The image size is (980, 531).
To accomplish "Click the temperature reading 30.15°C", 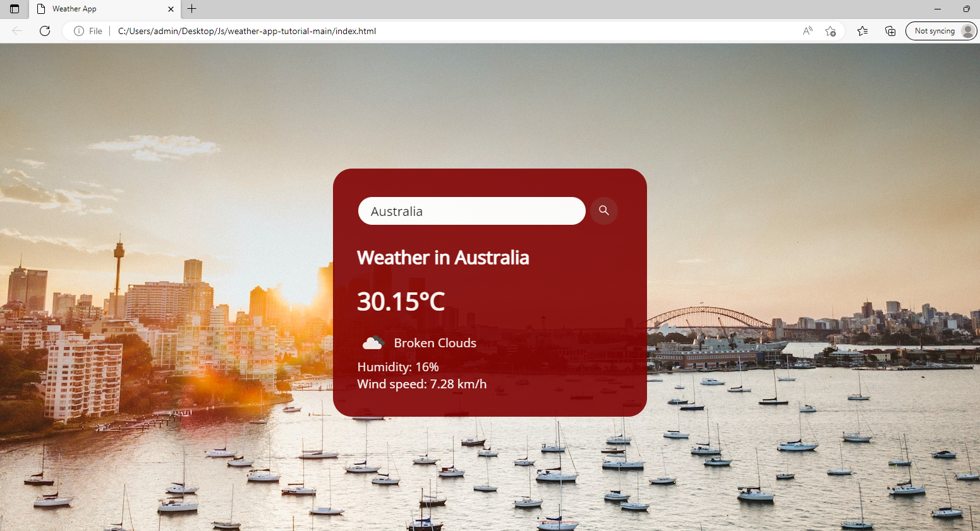I will (x=401, y=301).
